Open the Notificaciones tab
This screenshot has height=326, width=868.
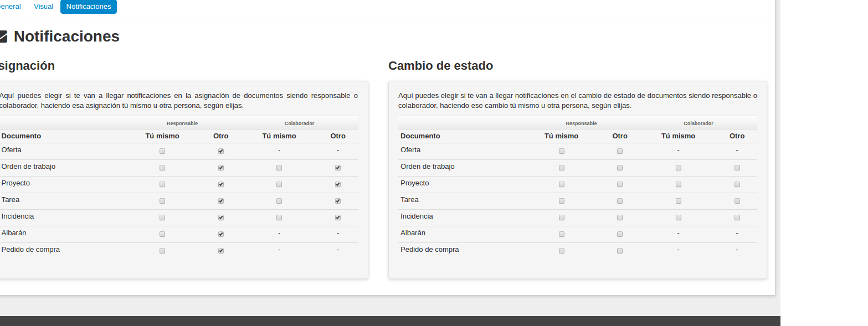89,7
